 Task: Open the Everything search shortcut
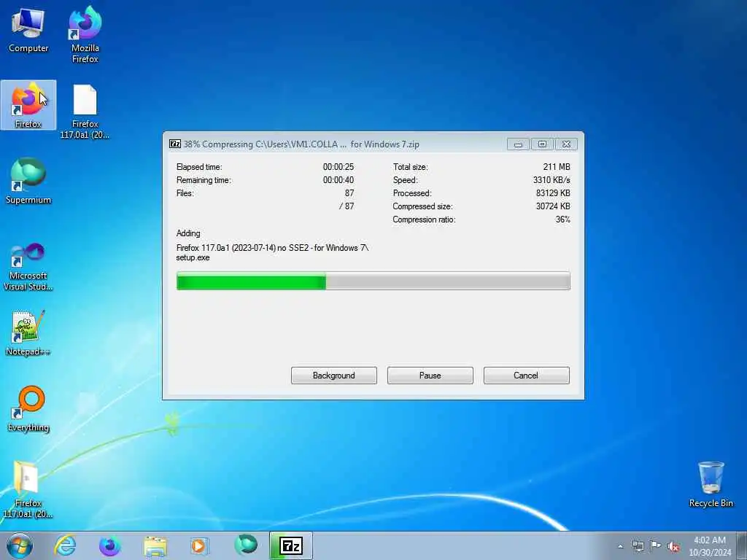click(x=28, y=408)
